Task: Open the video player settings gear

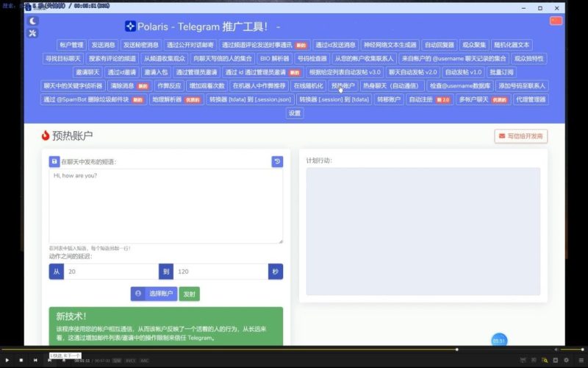Action: coord(566,360)
